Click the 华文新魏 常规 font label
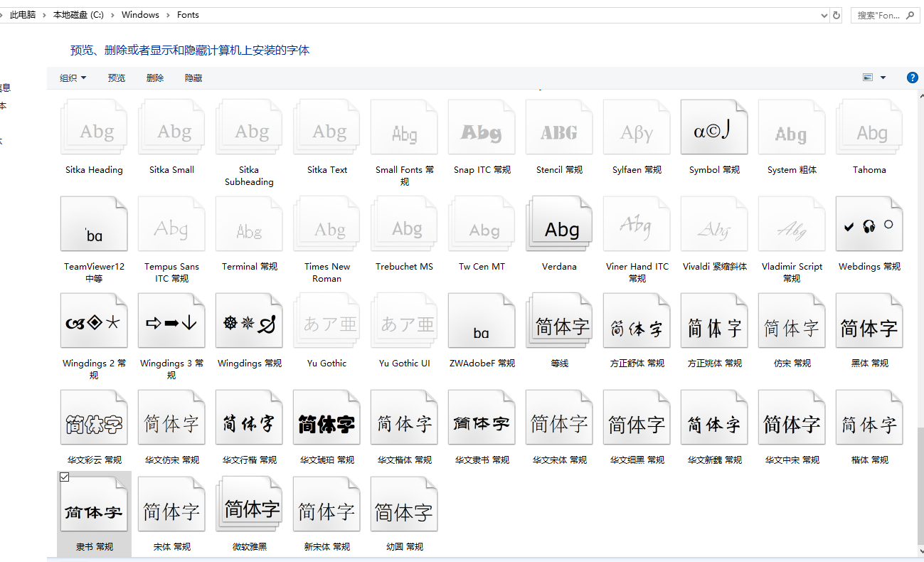Viewport: 924px width, 562px height. [714, 460]
